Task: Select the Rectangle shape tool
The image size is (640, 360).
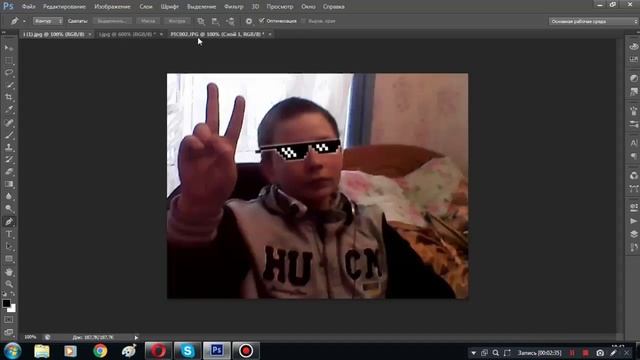Action: (9, 259)
